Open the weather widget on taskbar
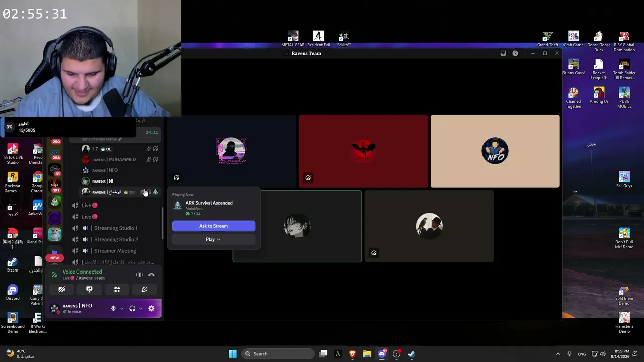Viewport: 644px width, 362px height. [x=19, y=354]
